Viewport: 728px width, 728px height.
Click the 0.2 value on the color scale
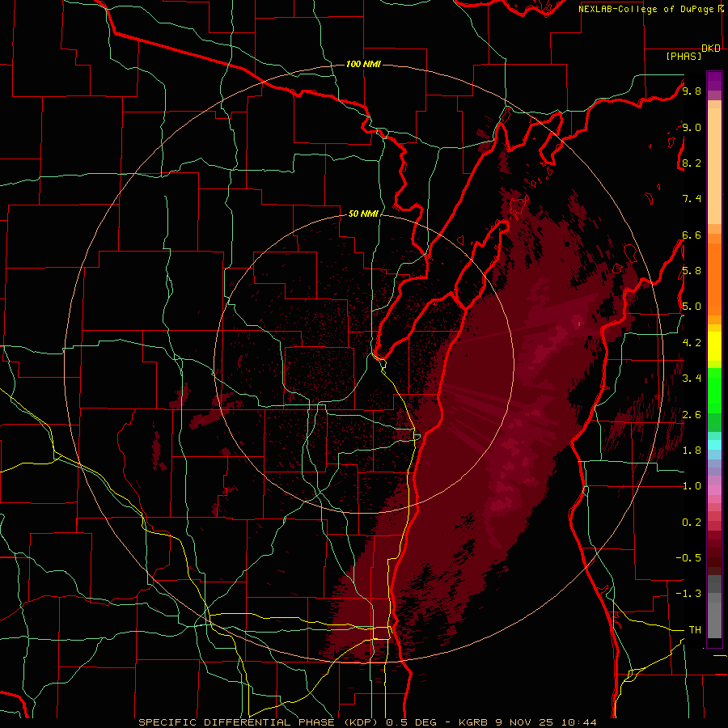(x=692, y=522)
